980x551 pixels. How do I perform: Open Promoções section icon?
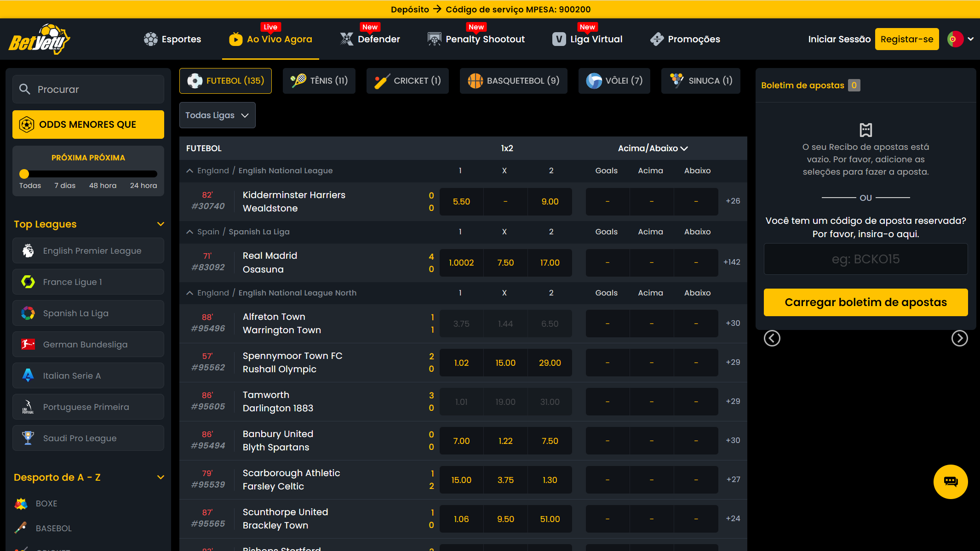(x=656, y=38)
